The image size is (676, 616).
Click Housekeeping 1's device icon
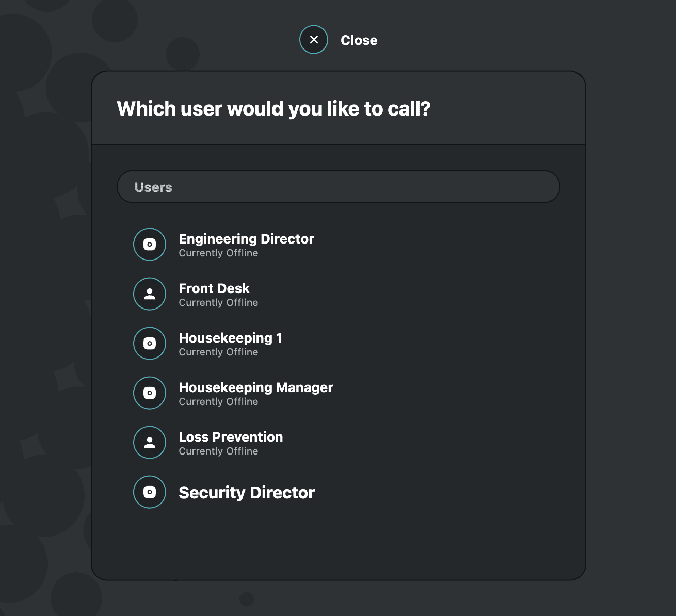[x=150, y=344]
